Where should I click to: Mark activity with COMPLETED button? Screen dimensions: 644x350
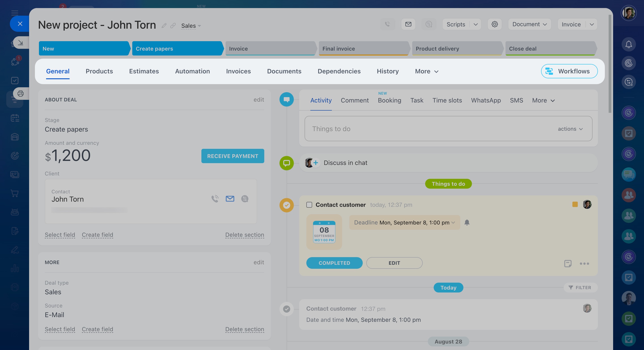click(334, 263)
